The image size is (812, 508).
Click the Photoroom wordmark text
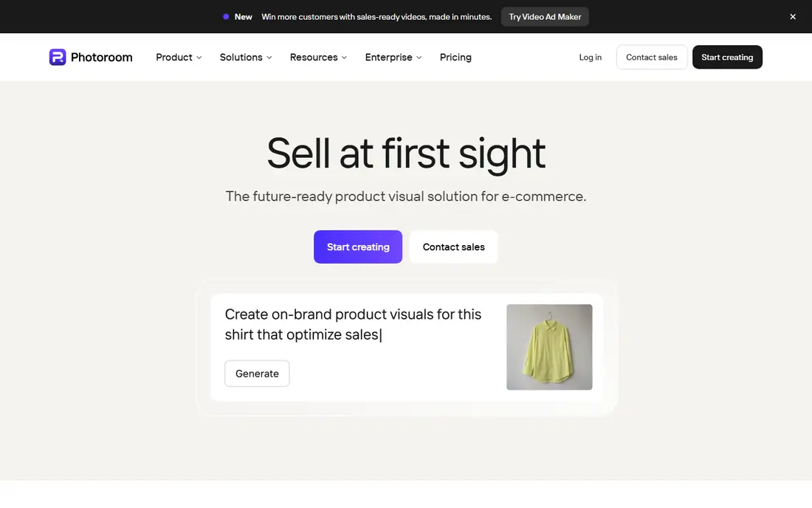point(102,57)
